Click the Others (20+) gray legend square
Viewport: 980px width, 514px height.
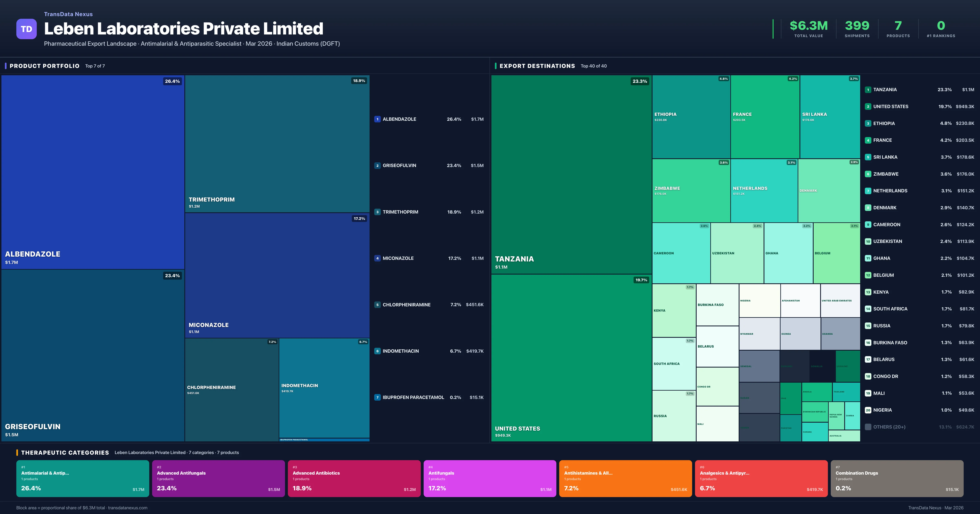click(x=868, y=427)
